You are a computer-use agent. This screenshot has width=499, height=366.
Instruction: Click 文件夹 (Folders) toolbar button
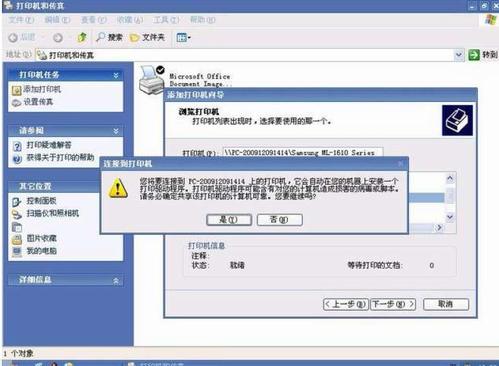pos(148,37)
